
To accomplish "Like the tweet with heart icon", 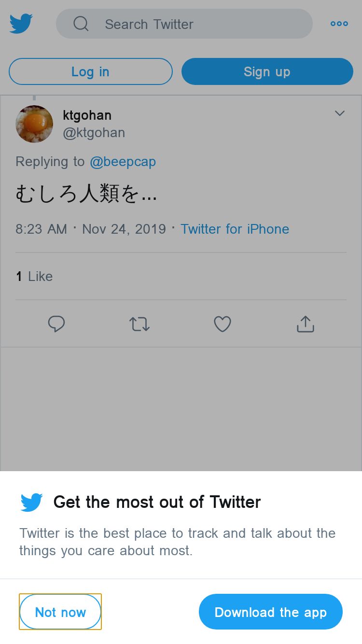I will pos(223,324).
